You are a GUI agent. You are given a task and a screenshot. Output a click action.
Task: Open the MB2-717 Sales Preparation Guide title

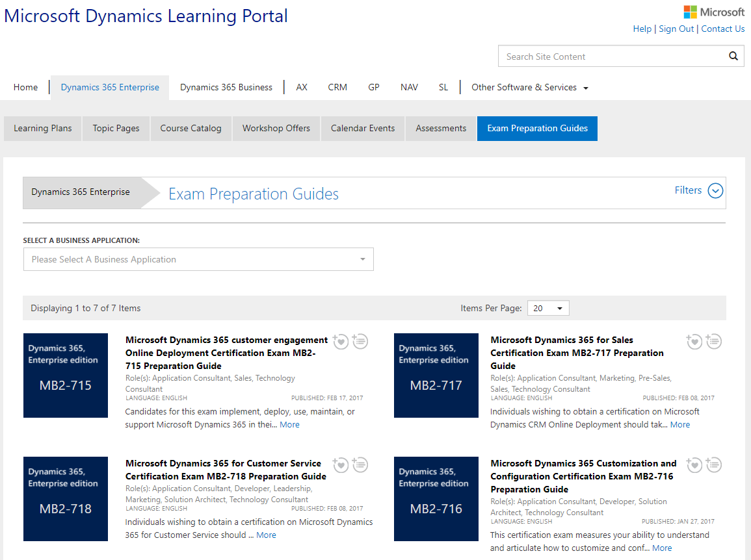click(577, 353)
